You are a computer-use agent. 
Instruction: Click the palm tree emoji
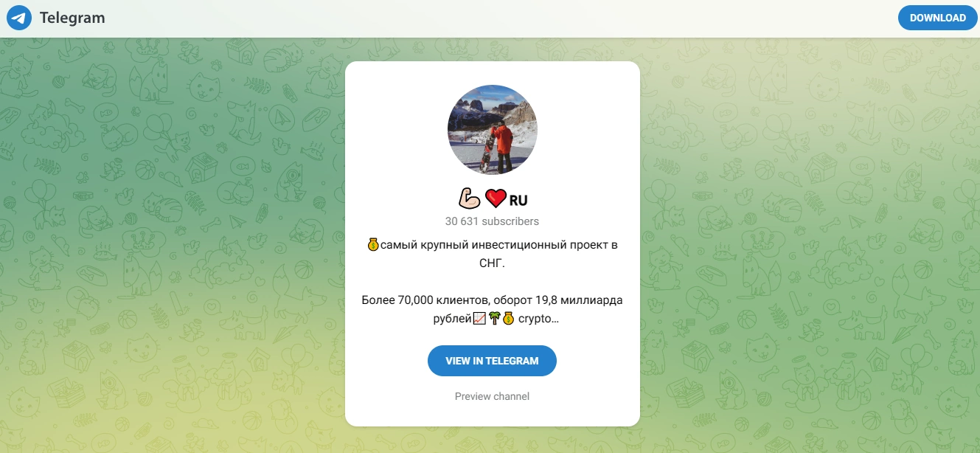point(493,319)
